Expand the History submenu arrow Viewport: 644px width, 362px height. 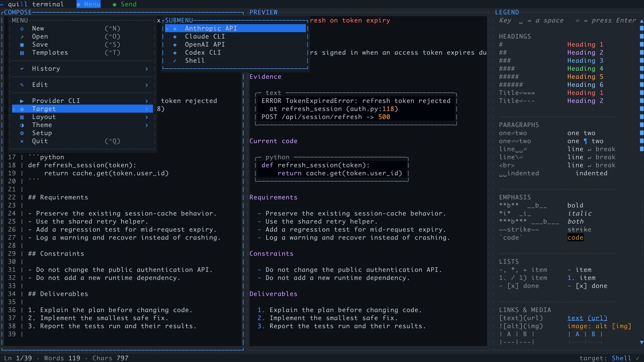[x=147, y=69]
